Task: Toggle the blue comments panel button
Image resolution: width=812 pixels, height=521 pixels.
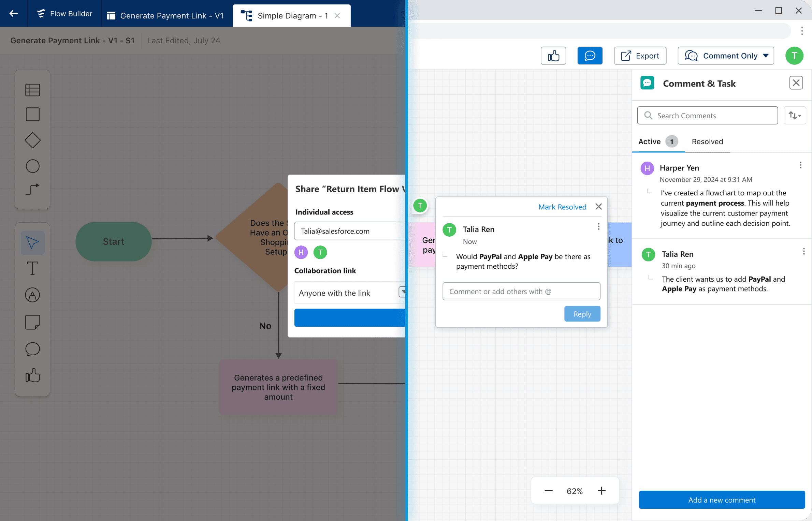Action: (x=590, y=56)
